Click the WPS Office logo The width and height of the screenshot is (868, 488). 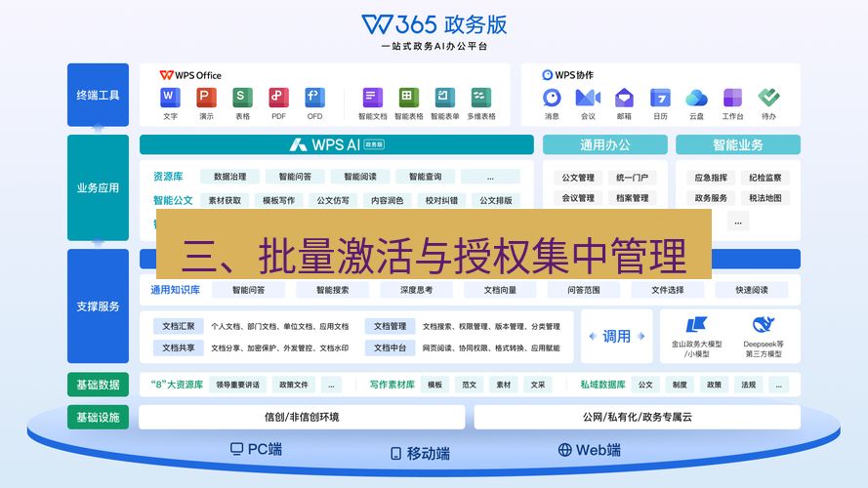point(189,75)
